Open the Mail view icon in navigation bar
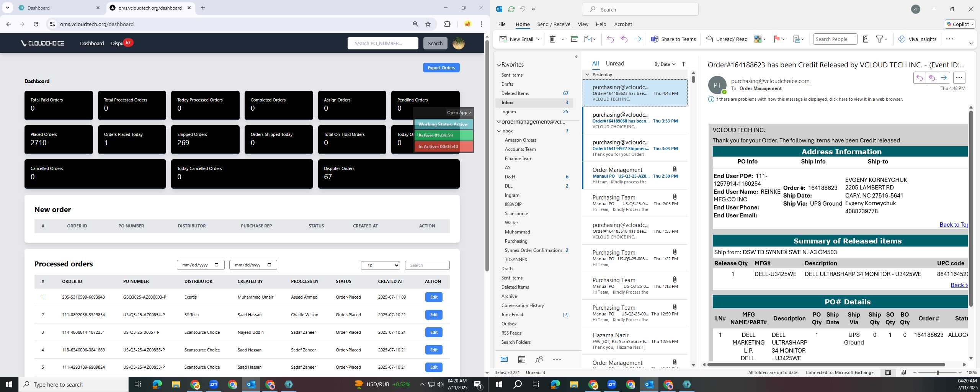The height and width of the screenshot is (392, 980). pyautogui.click(x=504, y=359)
